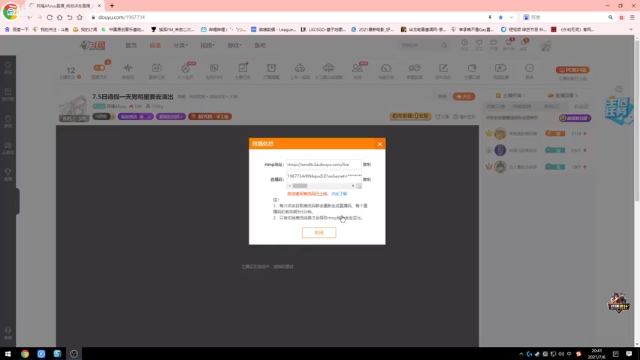This screenshot has height=360, width=640.
Task: Click the gamepad icon in left sidebar
Action: [x=8, y=145]
